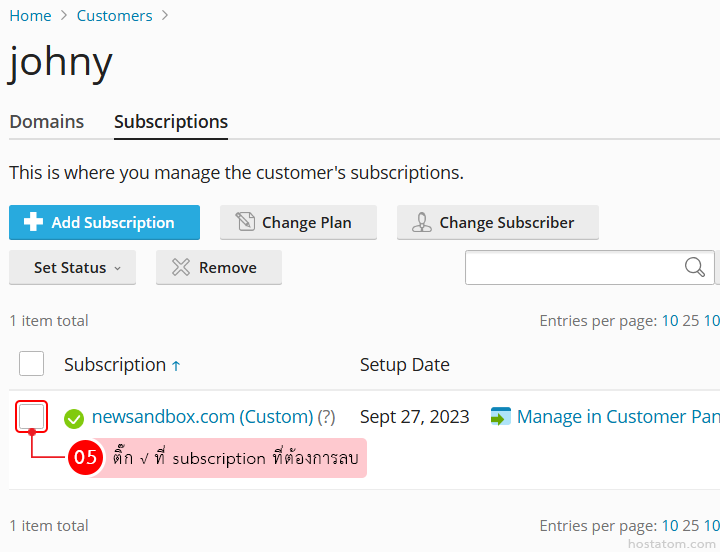The image size is (720, 552).
Task: Click the green active status checkmark icon
Action: 73,418
